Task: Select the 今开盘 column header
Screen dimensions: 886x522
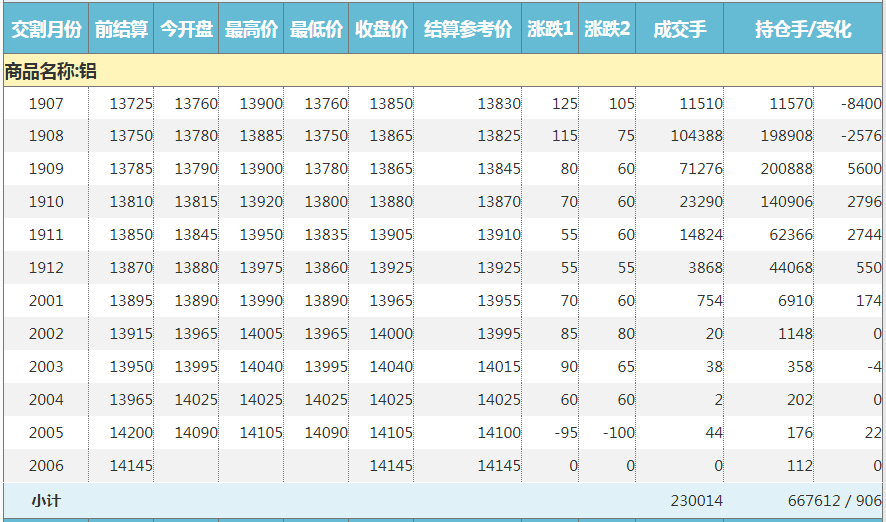Action: click(186, 29)
